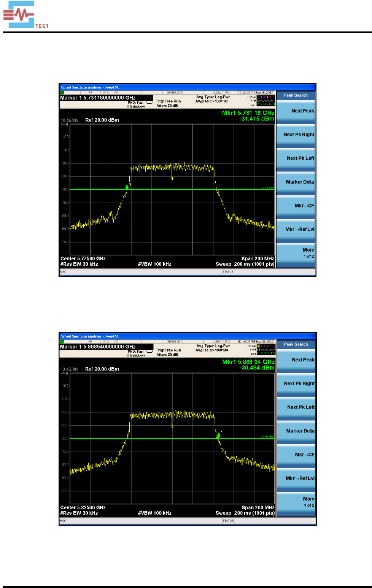Screen dimensions: 372x588
Task: Click PNO: Fast setting in lower analyzer
Action: pyautogui.click(x=135, y=352)
